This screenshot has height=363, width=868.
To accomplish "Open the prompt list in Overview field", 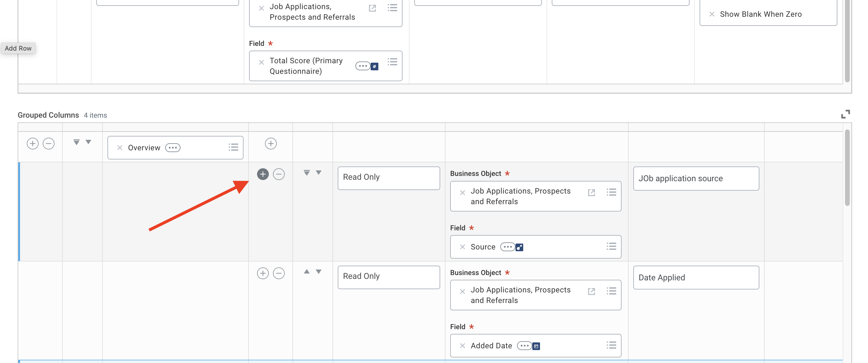I will tap(233, 147).
